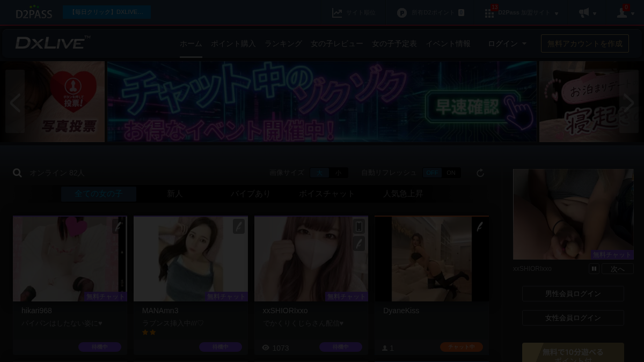
Task: Open イベント情報 menu item
Action: (x=448, y=43)
